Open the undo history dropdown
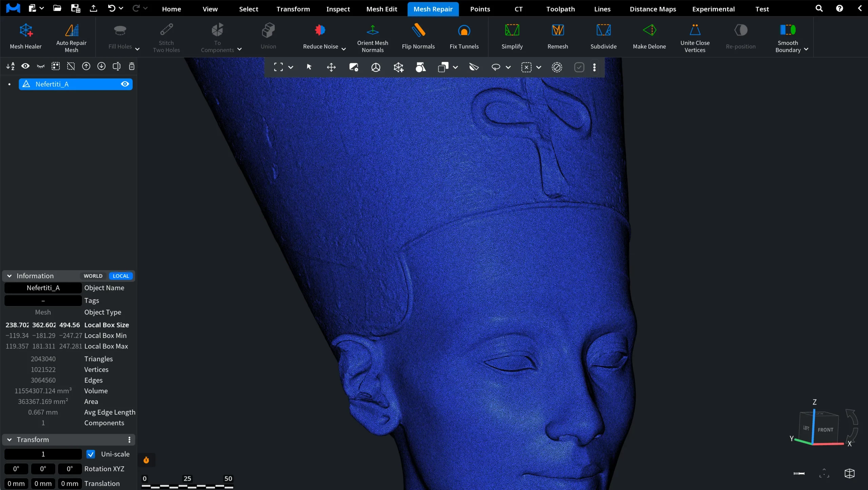 [121, 8]
